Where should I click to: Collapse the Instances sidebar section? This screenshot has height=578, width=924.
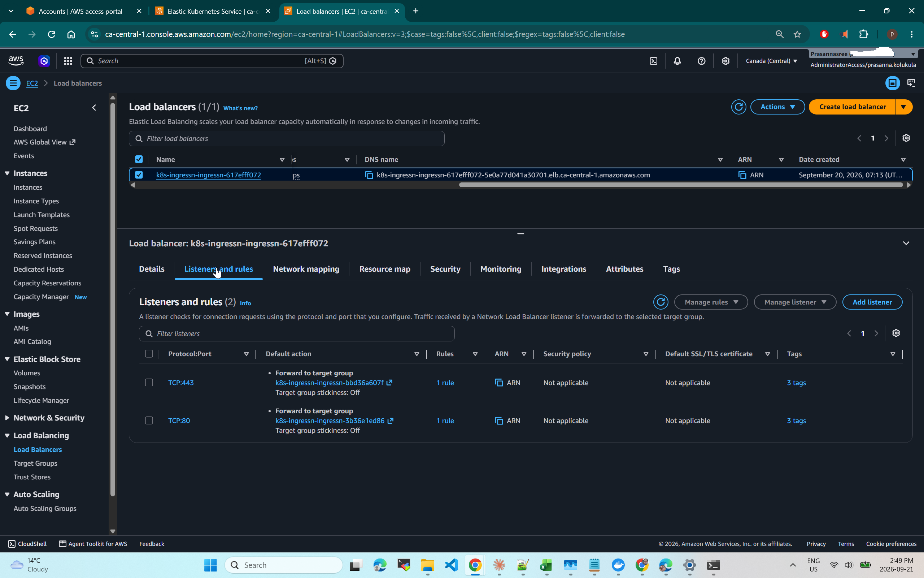[x=7, y=173]
